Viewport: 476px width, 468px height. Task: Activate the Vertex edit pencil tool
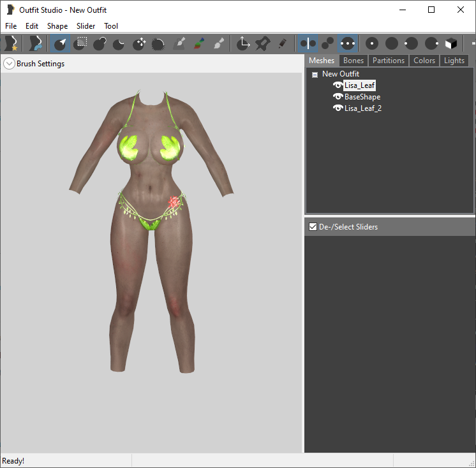[283, 43]
